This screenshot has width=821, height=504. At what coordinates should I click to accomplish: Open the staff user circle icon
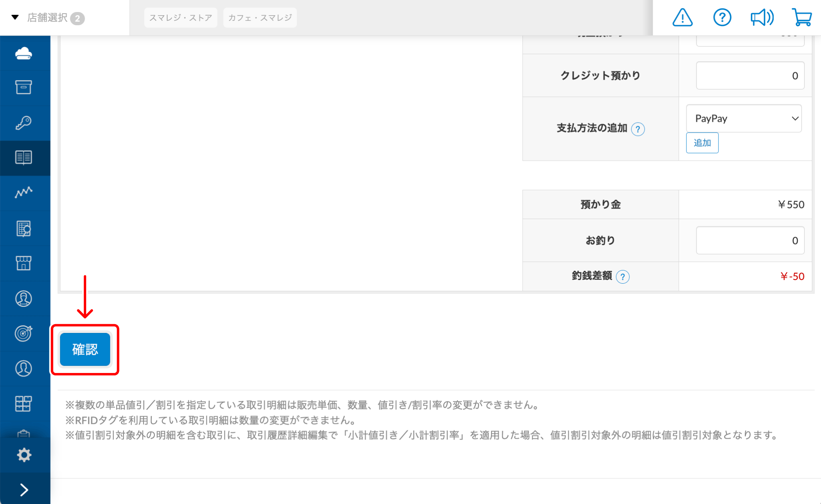tap(24, 368)
